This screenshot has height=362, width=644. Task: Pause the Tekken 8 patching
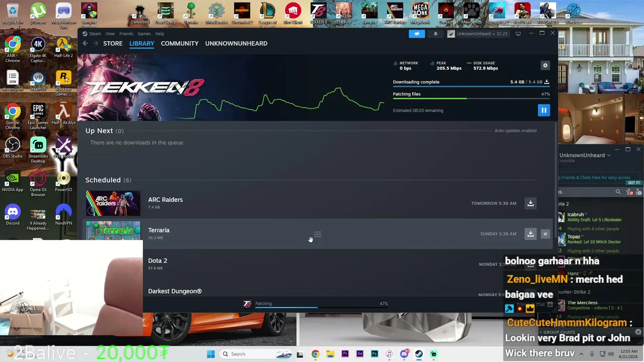pyautogui.click(x=544, y=110)
